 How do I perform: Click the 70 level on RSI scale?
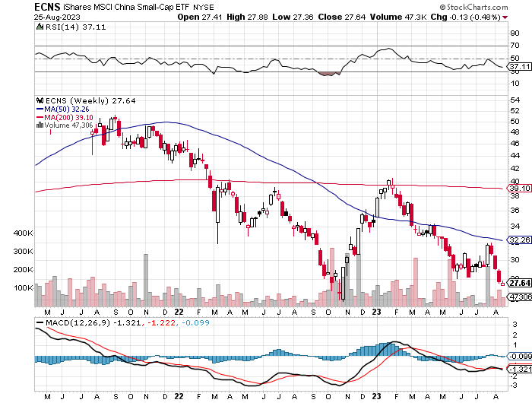point(515,45)
